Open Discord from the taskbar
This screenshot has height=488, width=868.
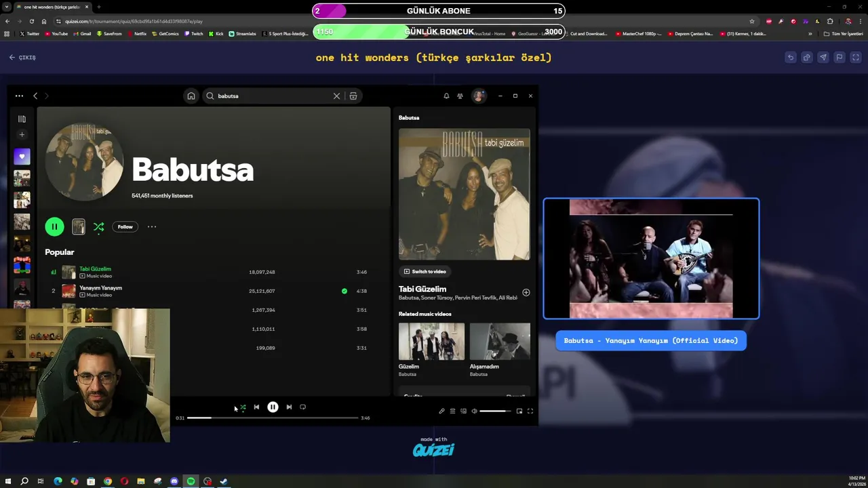[x=174, y=481]
